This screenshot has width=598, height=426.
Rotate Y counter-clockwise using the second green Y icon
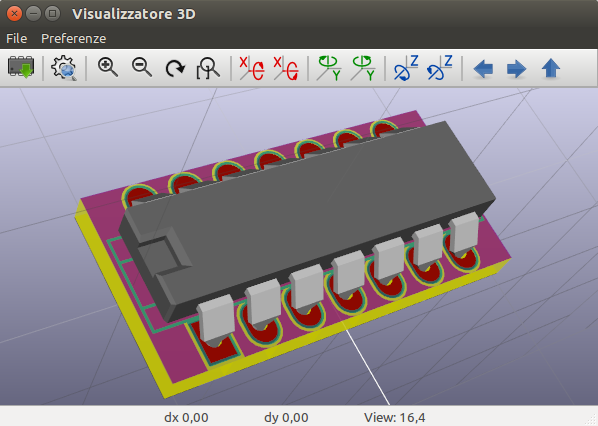click(x=363, y=68)
